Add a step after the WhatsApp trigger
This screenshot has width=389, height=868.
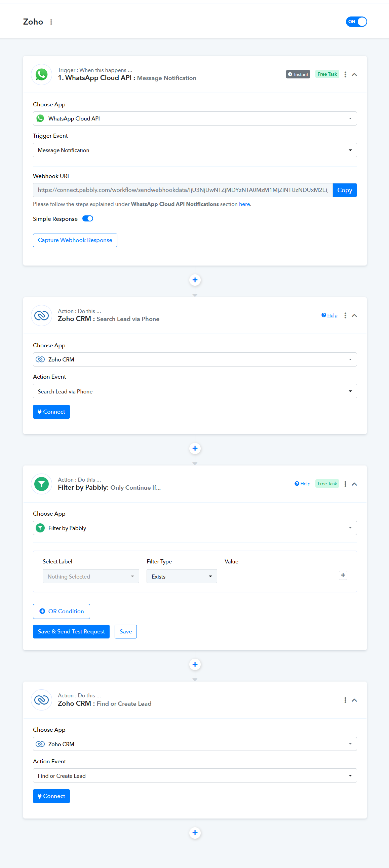click(195, 280)
